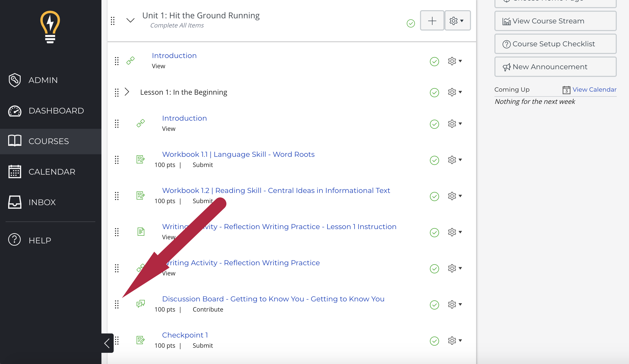Grab drag handle of Unit 1 module
This screenshot has height=364, width=629.
point(113,21)
